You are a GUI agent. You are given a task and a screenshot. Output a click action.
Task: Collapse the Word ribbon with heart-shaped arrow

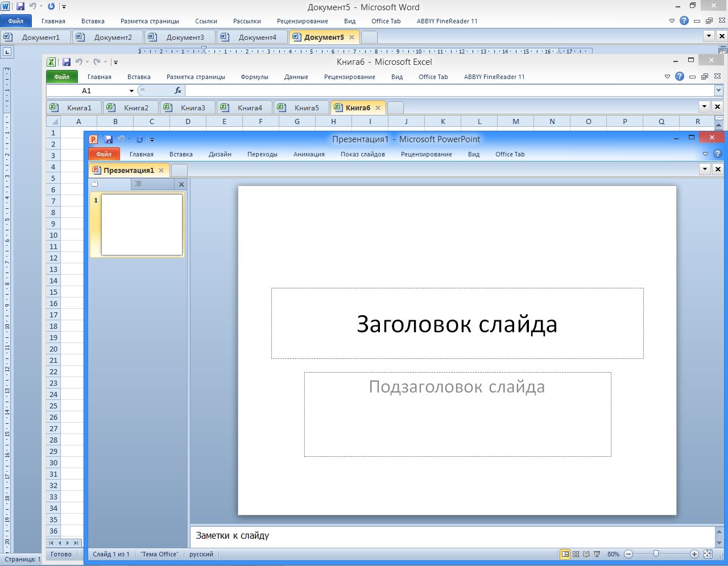point(672,21)
